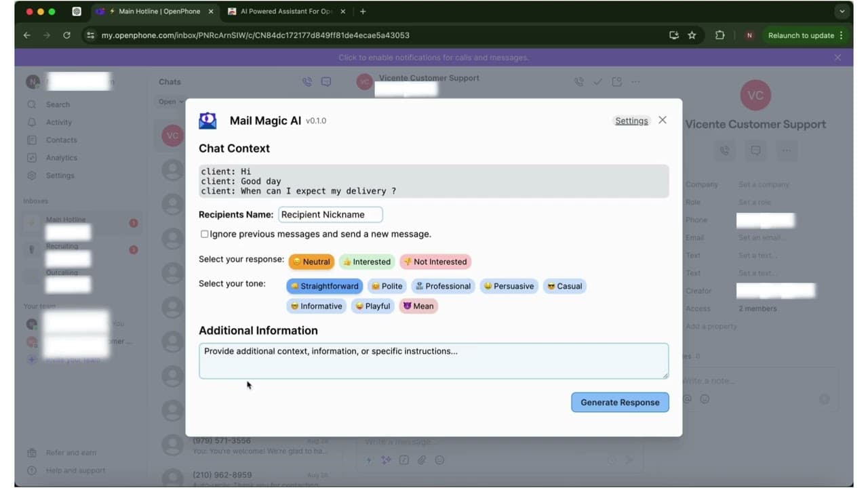Click the attachment paperclip icon in composer

tap(421, 460)
